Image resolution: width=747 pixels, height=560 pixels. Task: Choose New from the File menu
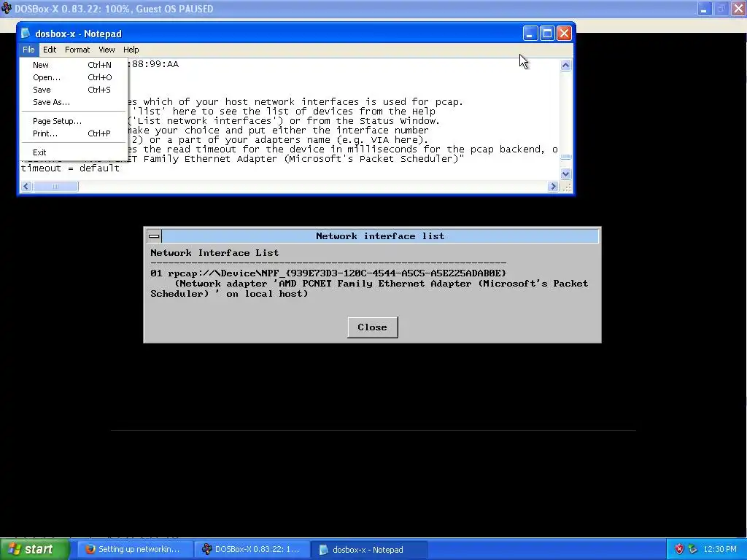(x=74, y=65)
